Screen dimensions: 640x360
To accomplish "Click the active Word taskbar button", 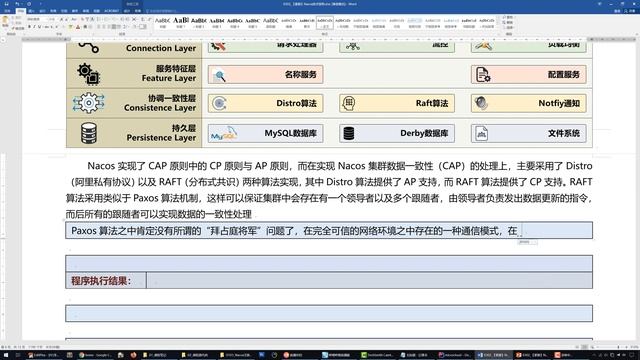I will pyautogui.click(x=493, y=355).
